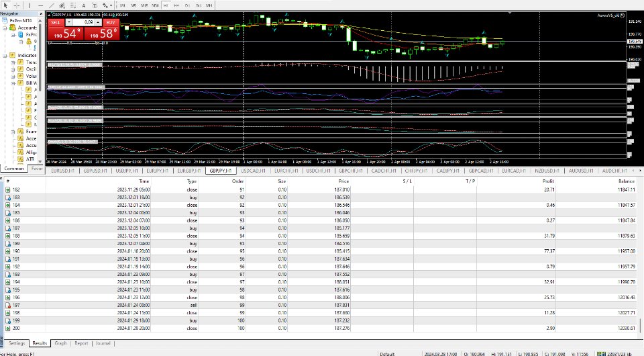Select results row 200 close order
Screen dimensions: 644x356
tap(321, 328)
